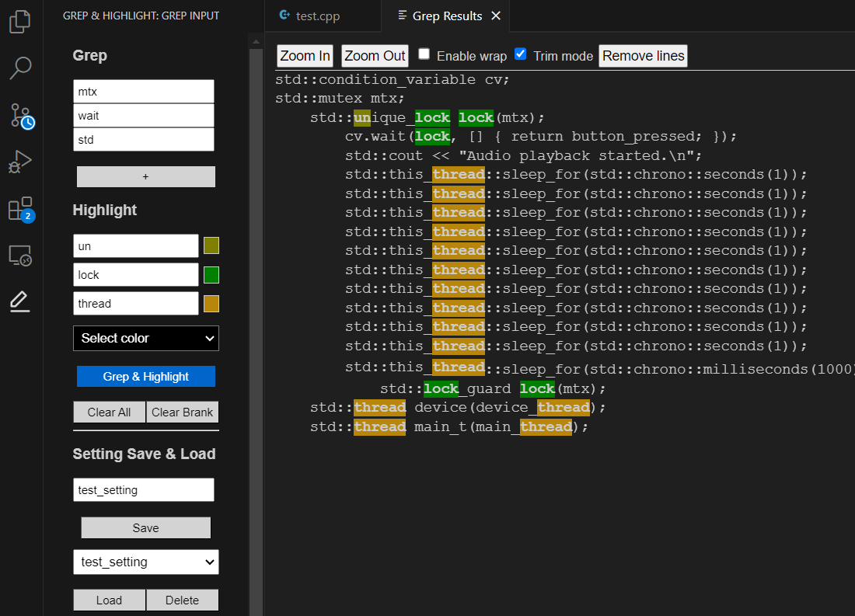
Task: Click the 'device(device_thread)' result line
Action: click(x=458, y=407)
